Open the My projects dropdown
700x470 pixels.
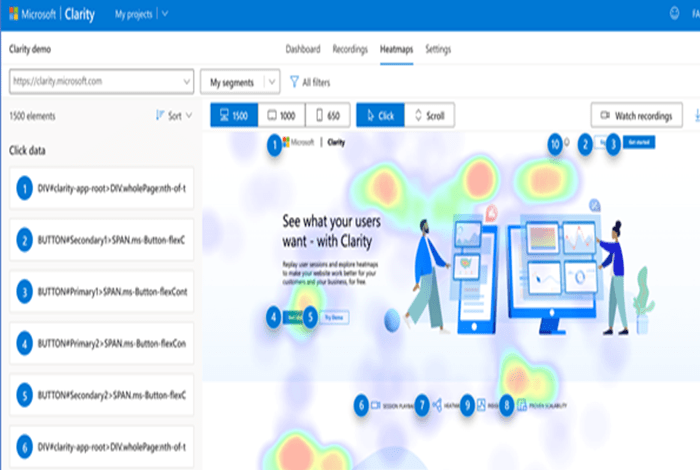[x=142, y=14]
